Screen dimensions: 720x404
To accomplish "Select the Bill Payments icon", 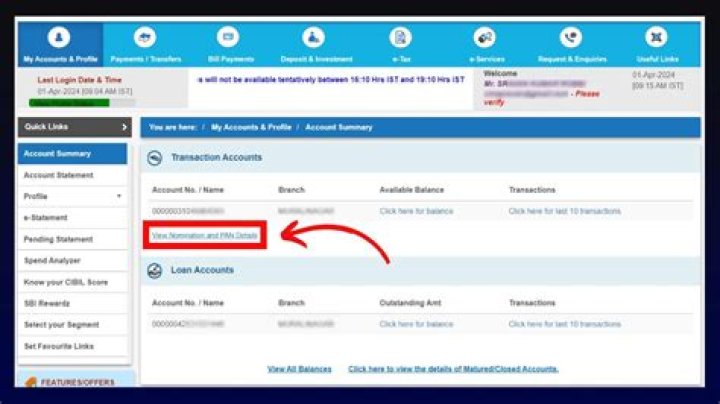I will pyautogui.click(x=228, y=38).
